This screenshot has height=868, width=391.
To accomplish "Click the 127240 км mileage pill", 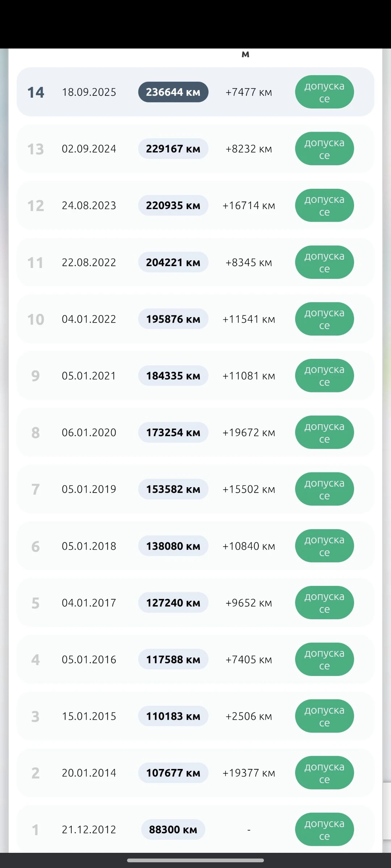I will [x=173, y=603].
